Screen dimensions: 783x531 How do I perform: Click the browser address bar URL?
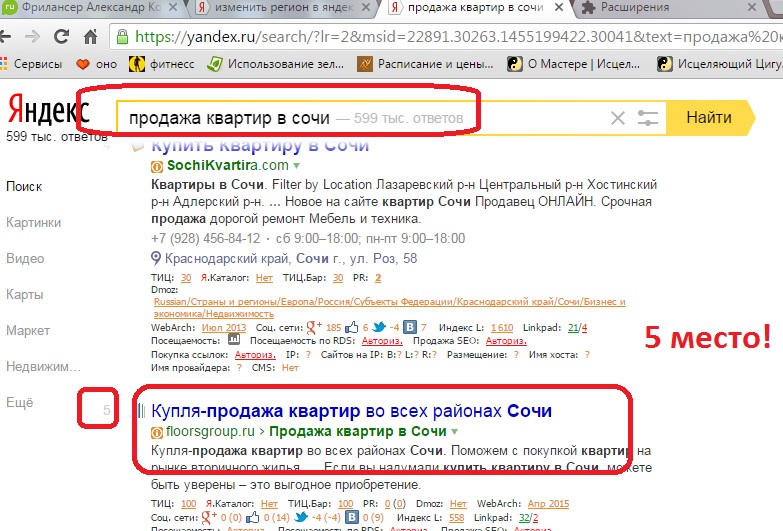click(x=457, y=36)
